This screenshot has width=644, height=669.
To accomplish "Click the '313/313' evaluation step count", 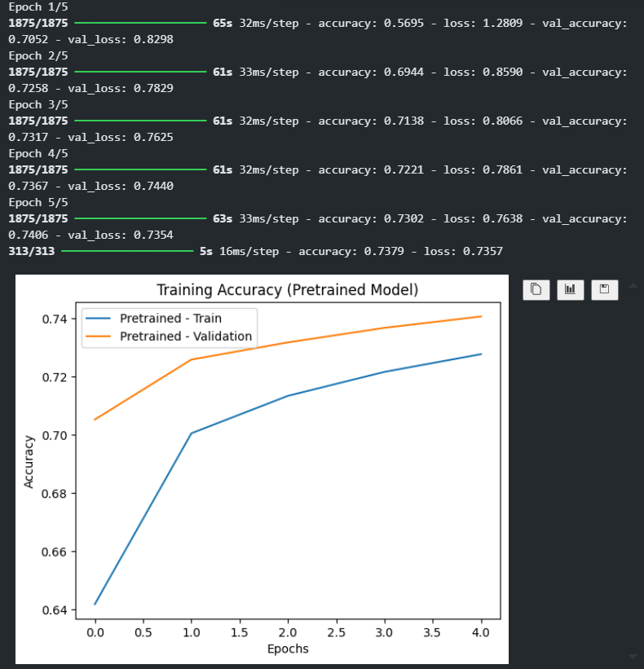I will 32,251.
